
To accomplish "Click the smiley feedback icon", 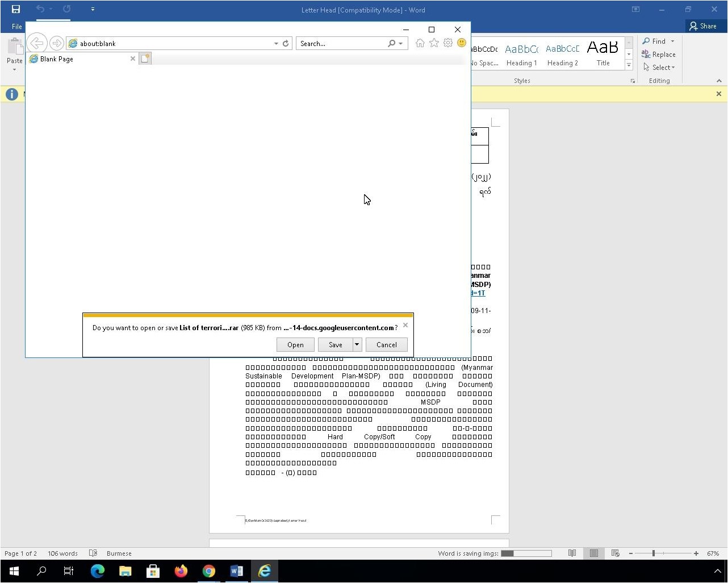I will 462,43.
